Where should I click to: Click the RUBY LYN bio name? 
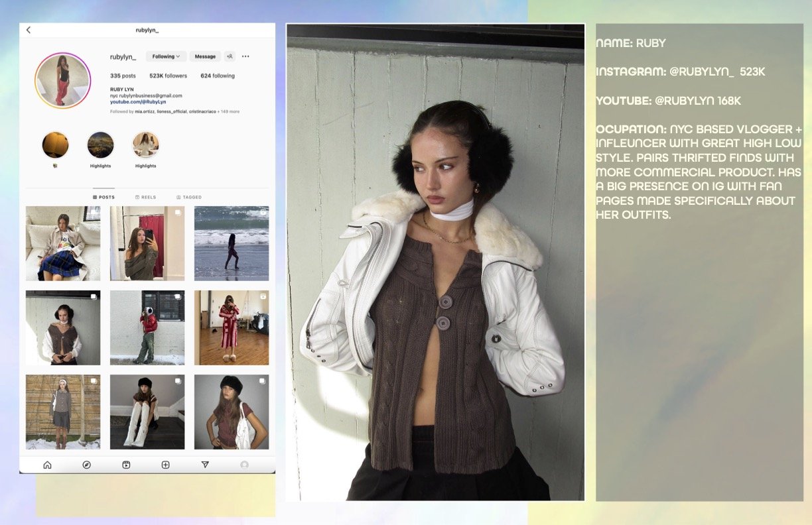pyautogui.click(x=121, y=89)
